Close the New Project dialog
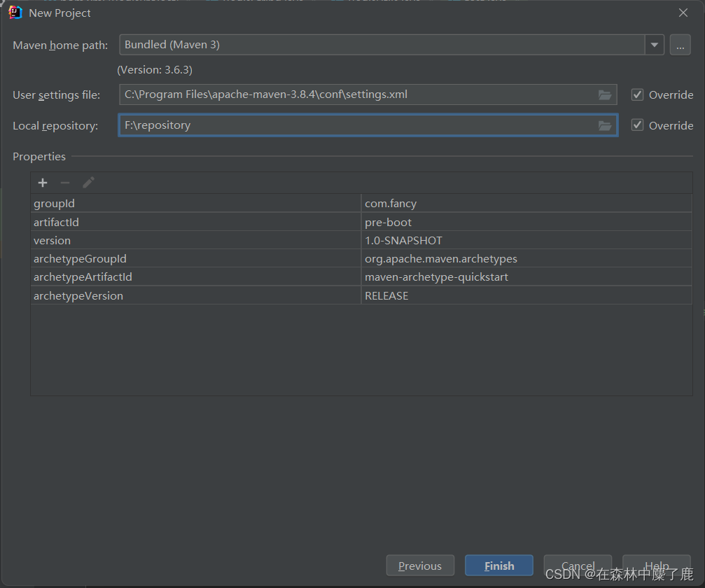Image resolution: width=705 pixels, height=588 pixels. 683,13
